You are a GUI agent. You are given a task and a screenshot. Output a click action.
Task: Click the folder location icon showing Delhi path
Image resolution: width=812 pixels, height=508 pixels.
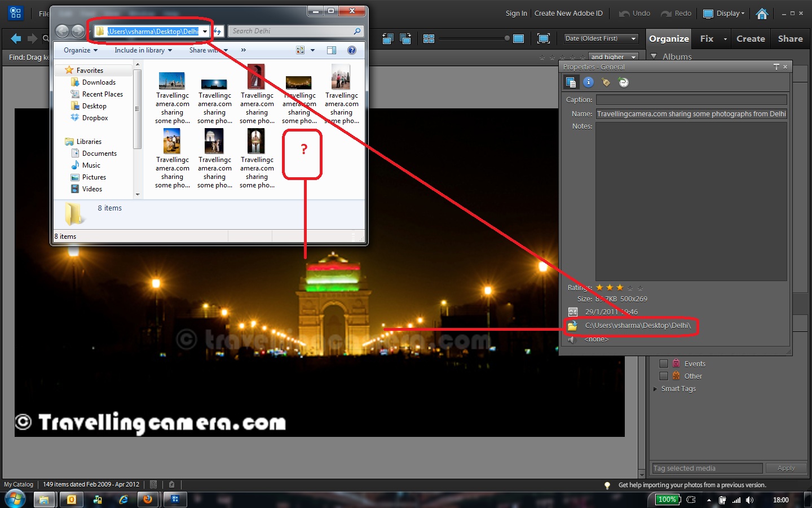(x=573, y=326)
